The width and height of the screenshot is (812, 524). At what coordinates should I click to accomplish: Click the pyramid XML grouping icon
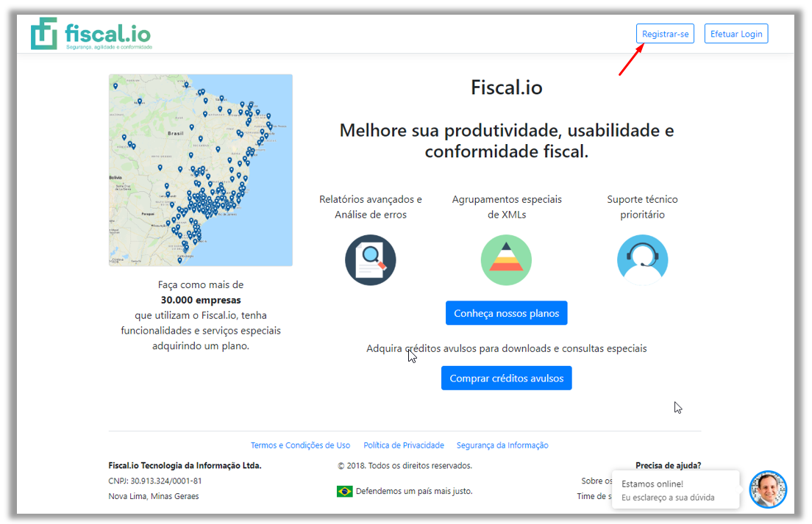coord(507,259)
